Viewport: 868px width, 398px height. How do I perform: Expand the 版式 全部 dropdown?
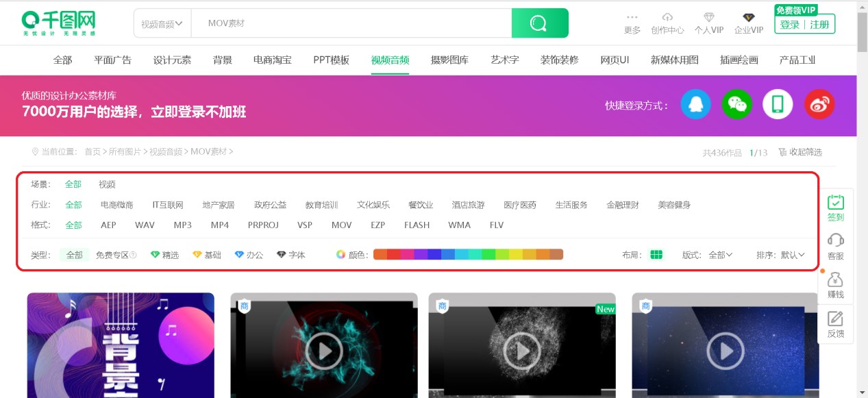pos(720,254)
